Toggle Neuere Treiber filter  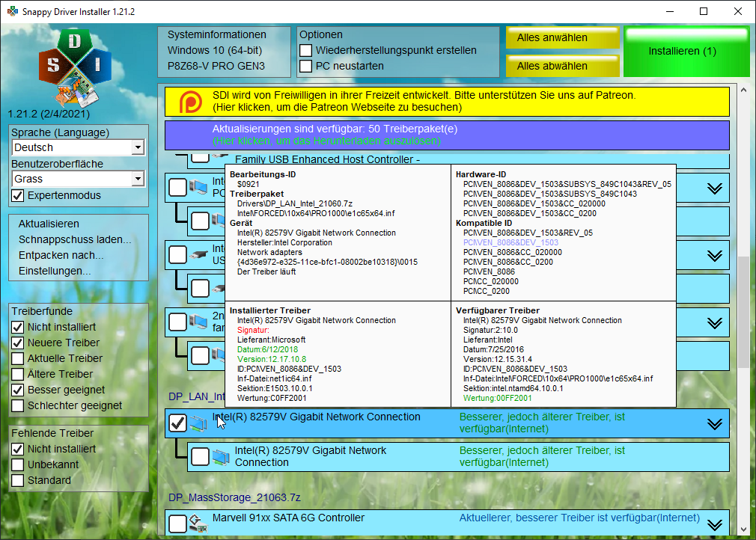coord(18,343)
